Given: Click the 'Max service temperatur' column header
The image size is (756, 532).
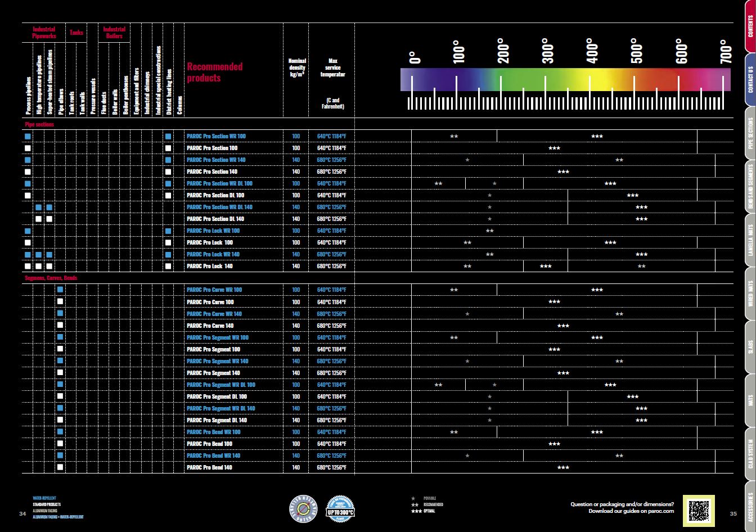Looking at the screenshot, I should 332,67.
